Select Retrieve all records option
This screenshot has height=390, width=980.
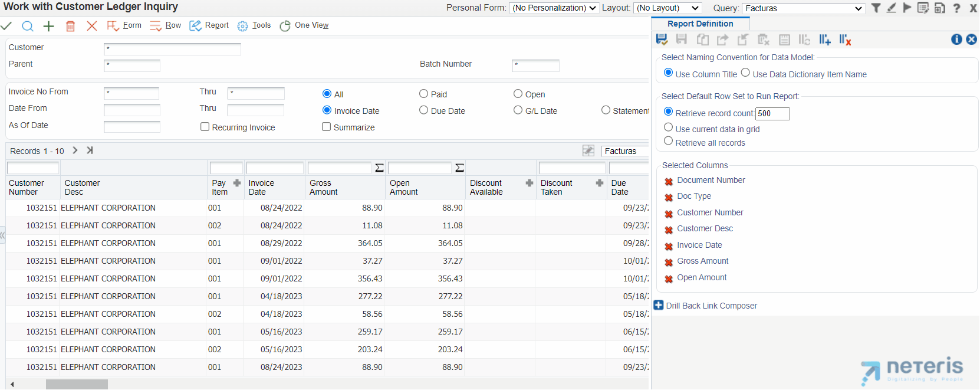point(668,141)
